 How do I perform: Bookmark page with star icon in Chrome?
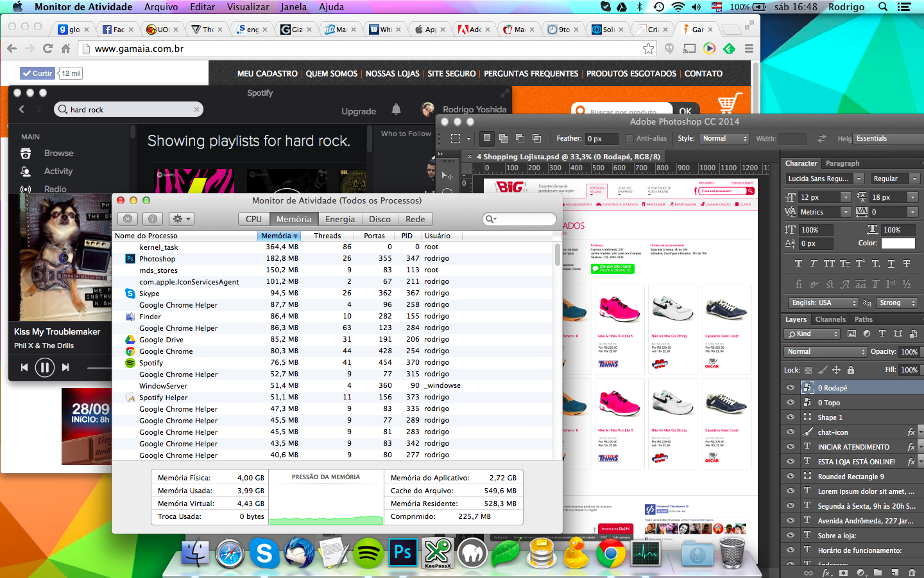click(x=649, y=49)
